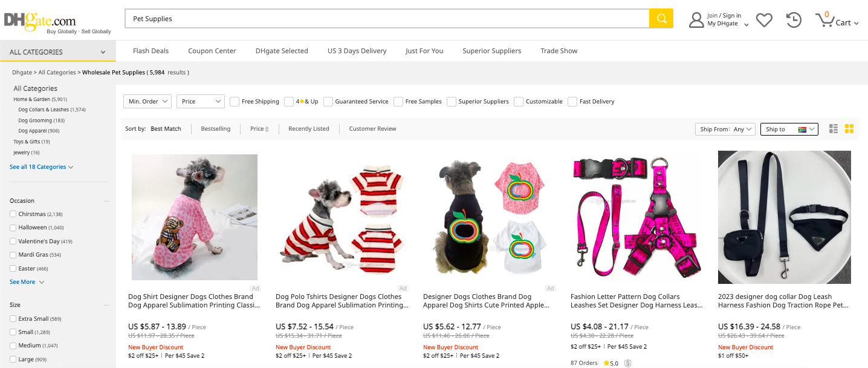868x368 pixels.
Task: Open the Min. Order dropdown
Action: [147, 102]
